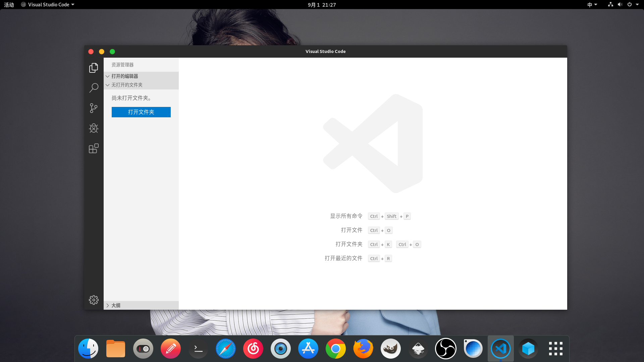Open the Run and Debug view
644x362 pixels.
click(x=94, y=128)
